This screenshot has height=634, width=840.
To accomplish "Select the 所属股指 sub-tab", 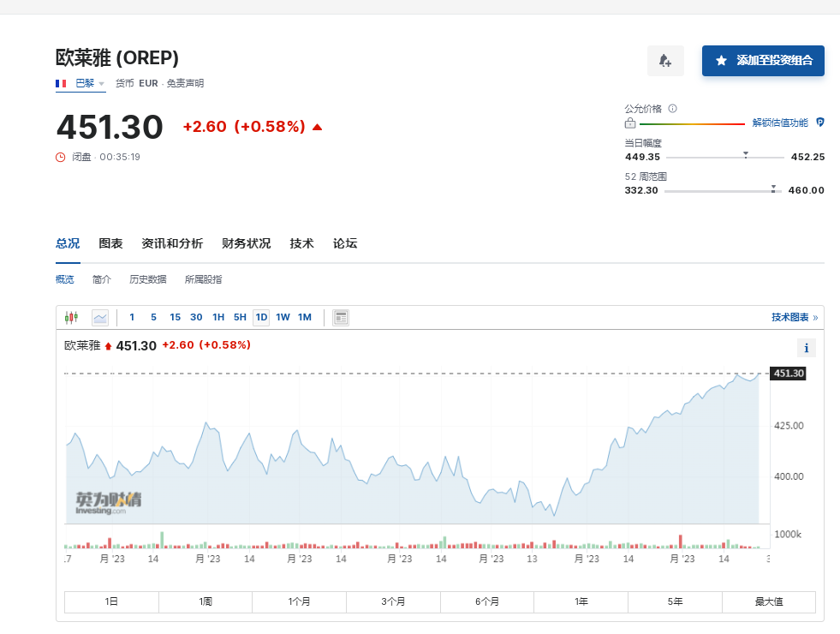I will click(203, 279).
